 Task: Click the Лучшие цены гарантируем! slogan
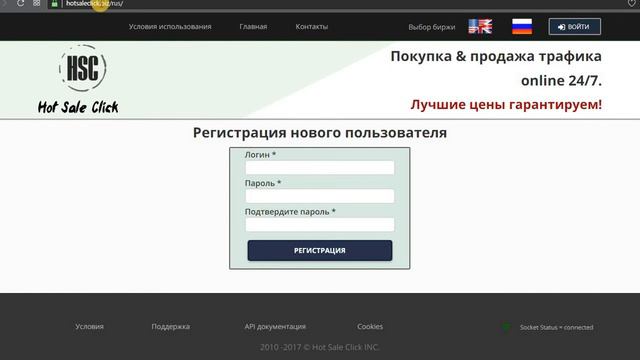coord(506,104)
